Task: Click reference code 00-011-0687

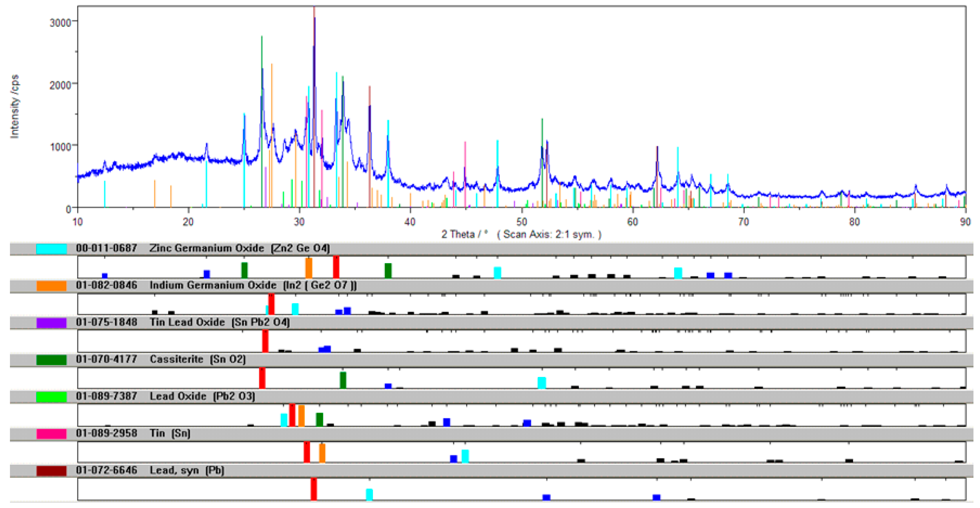Action: (x=106, y=248)
